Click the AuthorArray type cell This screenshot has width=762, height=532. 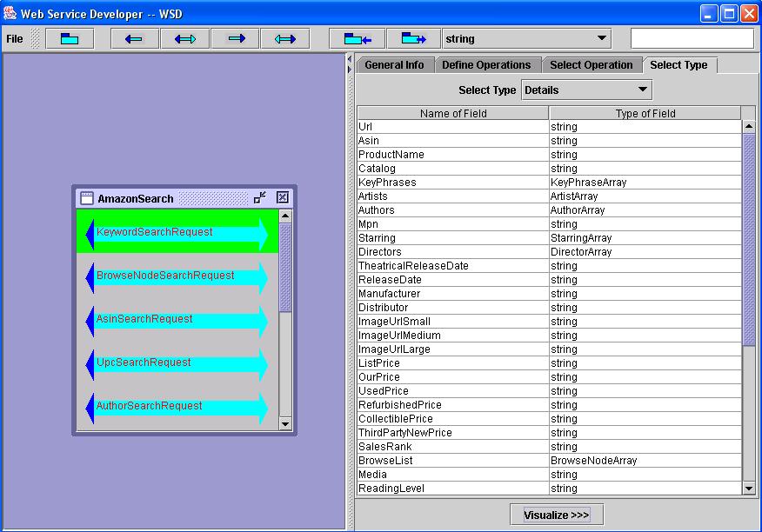click(x=645, y=210)
